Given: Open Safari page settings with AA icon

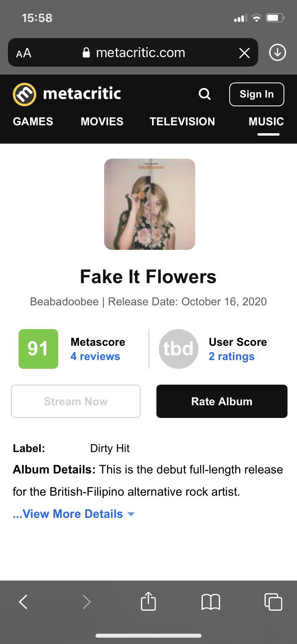Looking at the screenshot, I should (23, 52).
